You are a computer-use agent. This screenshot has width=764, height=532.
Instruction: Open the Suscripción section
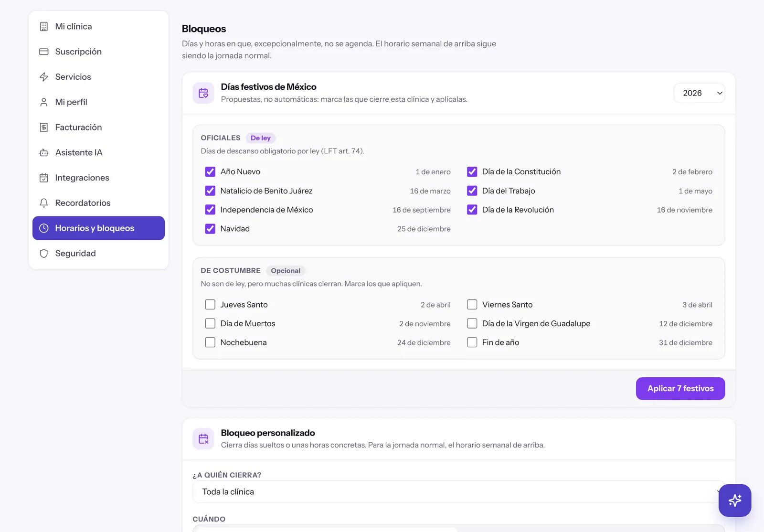98,52
